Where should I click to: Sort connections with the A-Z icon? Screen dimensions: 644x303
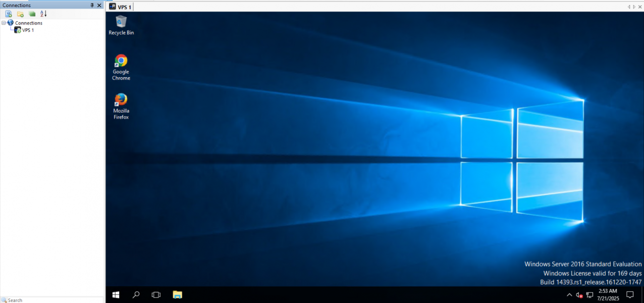tap(43, 14)
